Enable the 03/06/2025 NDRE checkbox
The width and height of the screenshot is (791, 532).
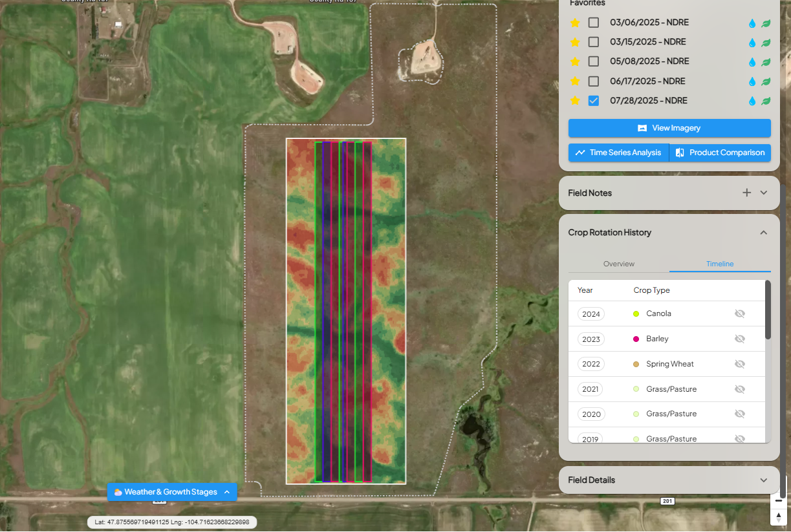tap(593, 23)
